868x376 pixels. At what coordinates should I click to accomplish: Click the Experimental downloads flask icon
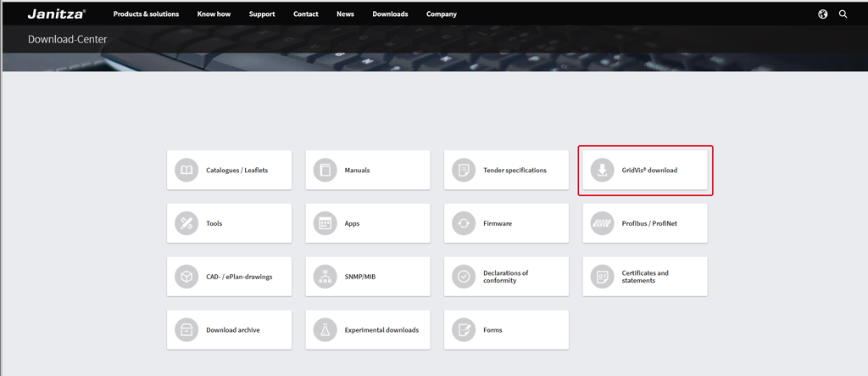click(x=325, y=330)
